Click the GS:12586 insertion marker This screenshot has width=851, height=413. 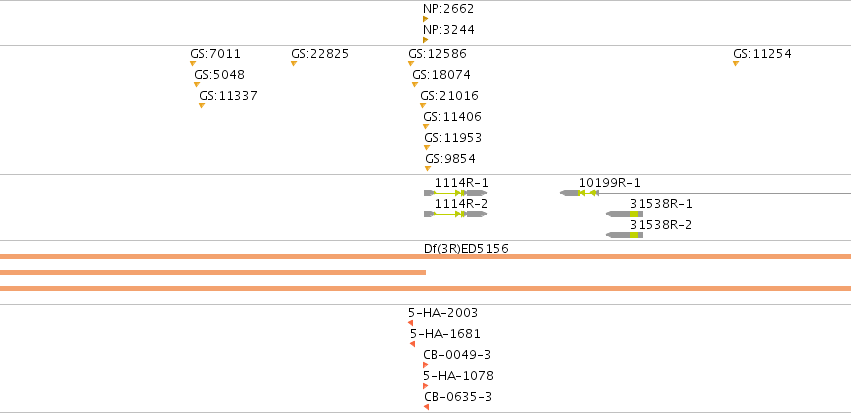tap(411, 64)
